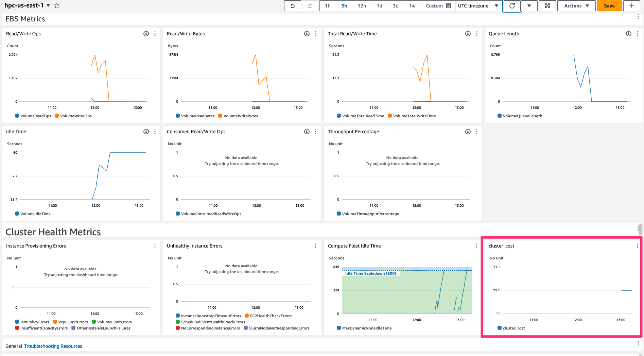Viewport: 644px width, 356px height.
Task: Toggle InsufficientCapacityErrors legend series
Action: 41,328
